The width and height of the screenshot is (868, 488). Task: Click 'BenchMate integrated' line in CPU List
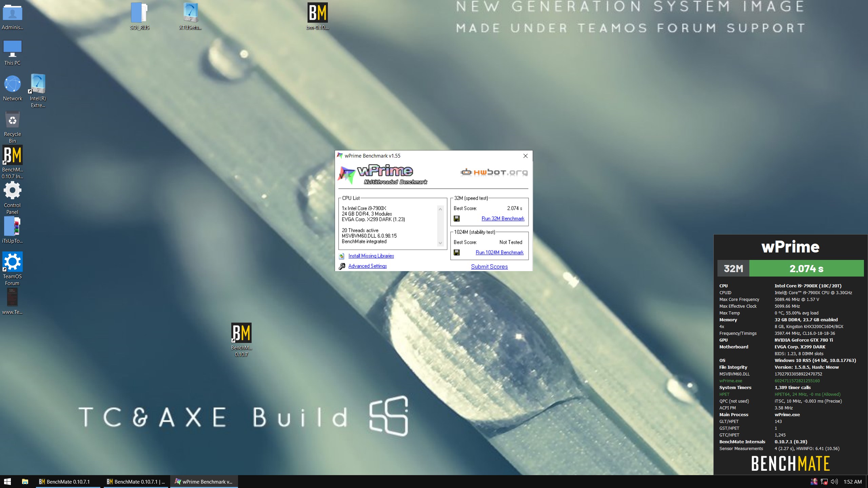coord(364,241)
